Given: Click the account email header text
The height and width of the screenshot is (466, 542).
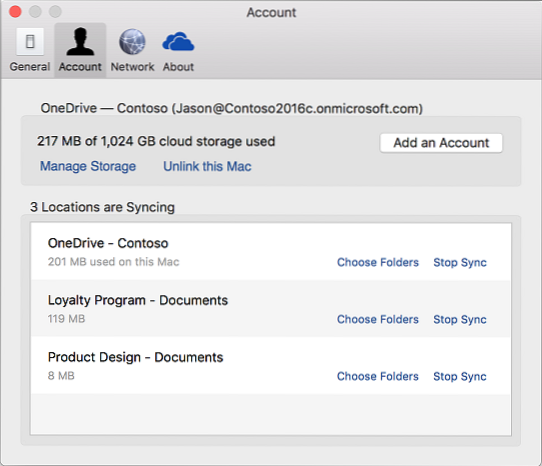Looking at the screenshot, I should [x=232, y=109].
